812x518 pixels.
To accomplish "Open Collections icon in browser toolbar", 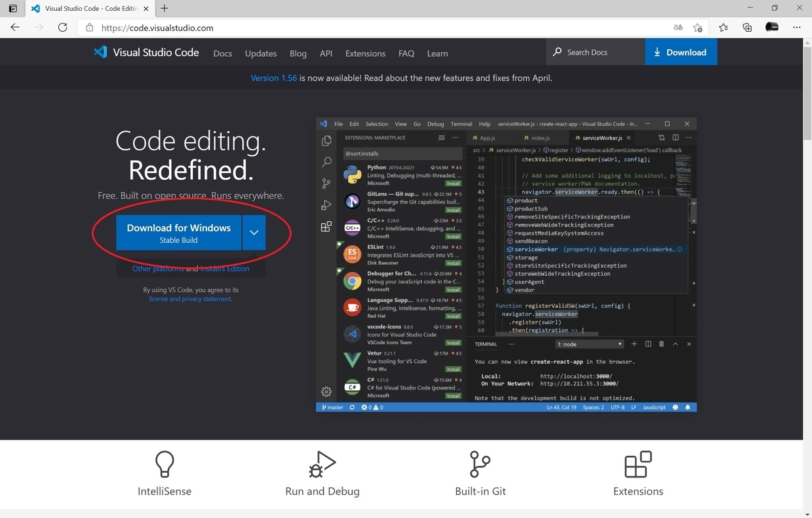I will (x=747, y=28).
